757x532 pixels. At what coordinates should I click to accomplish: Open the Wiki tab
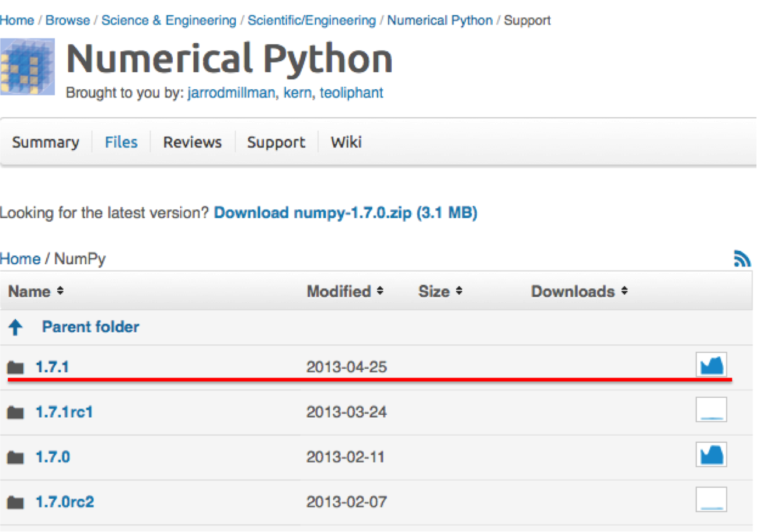coord(346,142)
